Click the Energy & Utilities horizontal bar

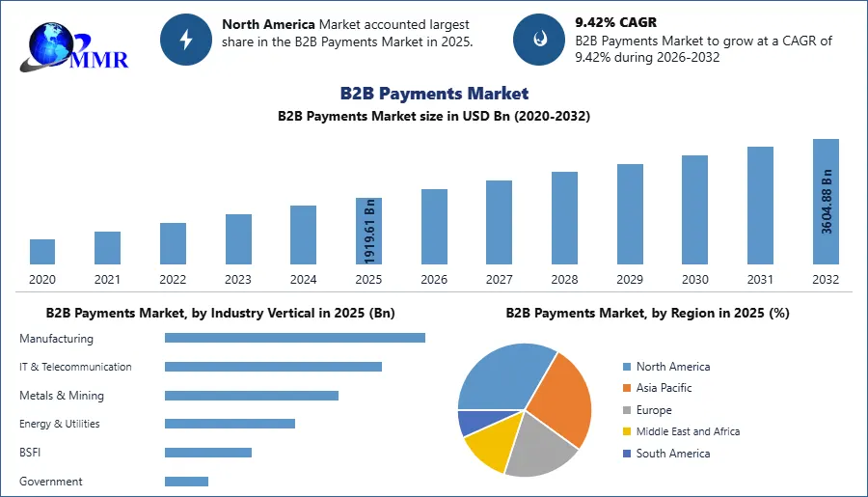pos(230,424)
